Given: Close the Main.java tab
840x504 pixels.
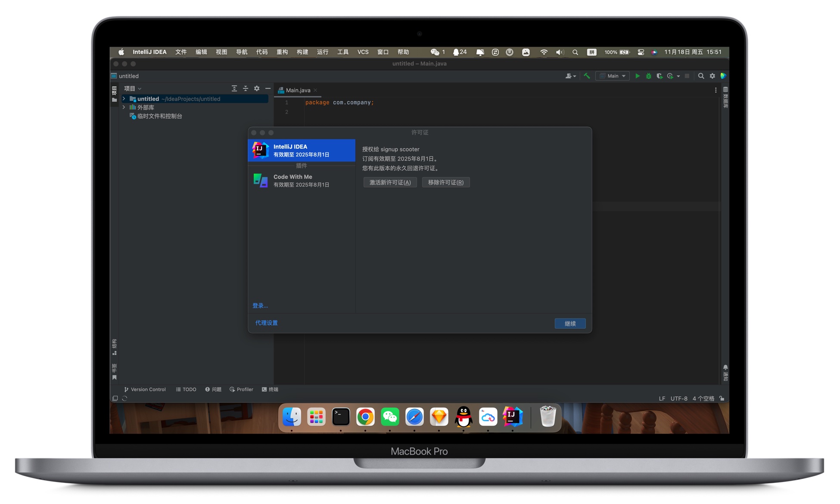Looking at the screenshot, I should [315, 90].
